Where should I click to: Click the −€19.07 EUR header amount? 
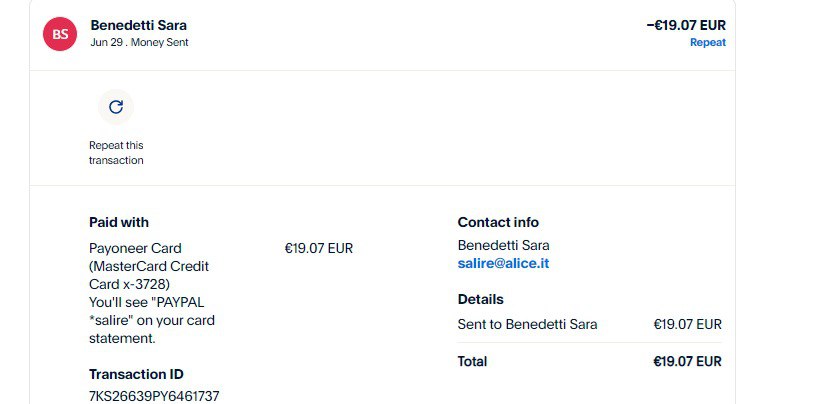[x=686, y=25]
